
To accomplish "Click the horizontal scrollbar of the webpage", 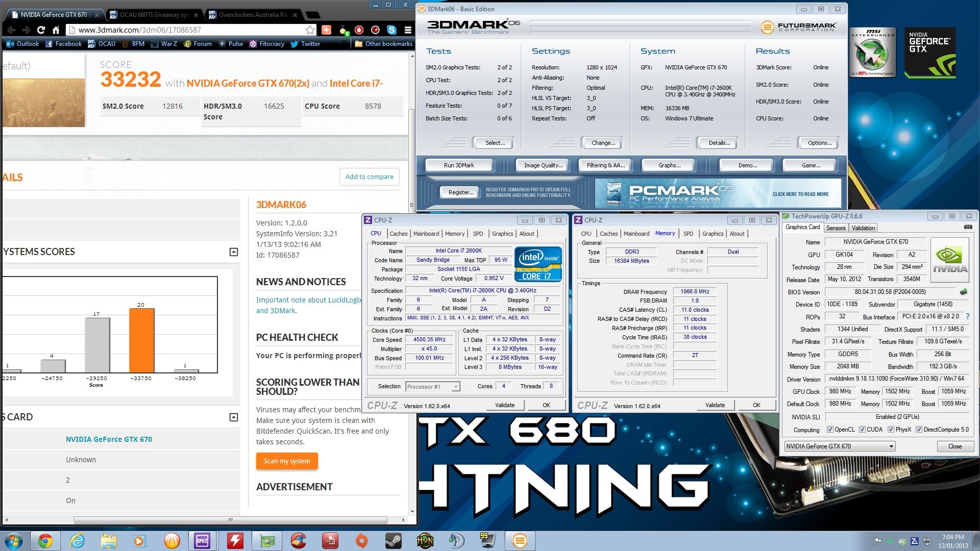I will click(x=230, y=520).
